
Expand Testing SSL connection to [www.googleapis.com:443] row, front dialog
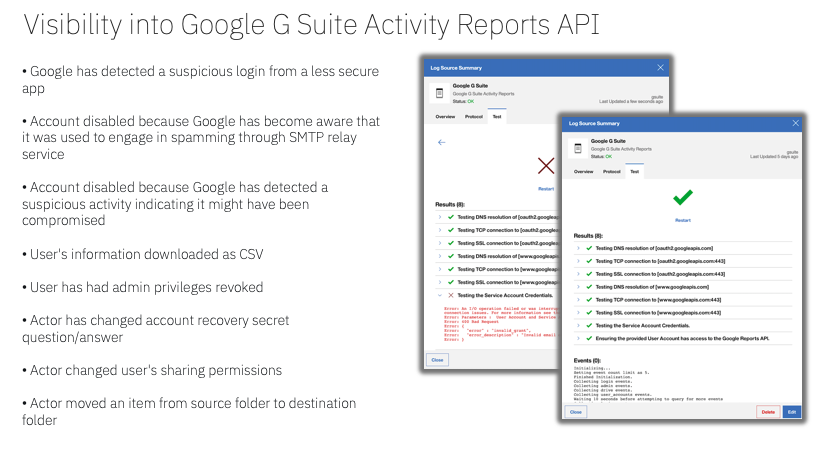pos(578,313)
